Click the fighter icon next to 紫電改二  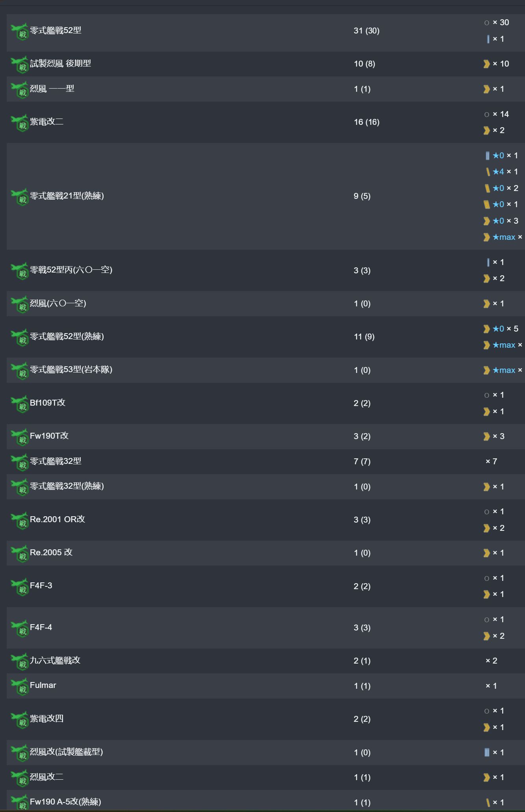click(20, 123)
